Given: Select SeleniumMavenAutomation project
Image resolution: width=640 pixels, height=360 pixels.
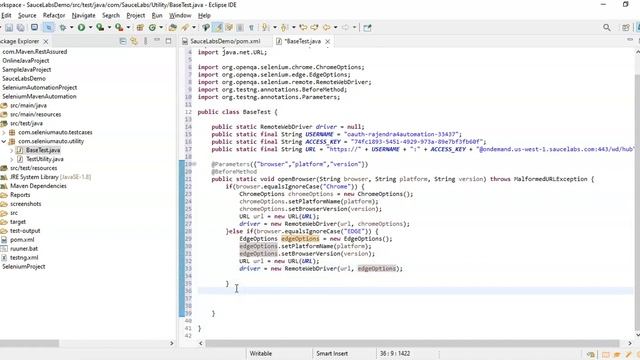Looking at the screenshot, I should coord(39,97).
